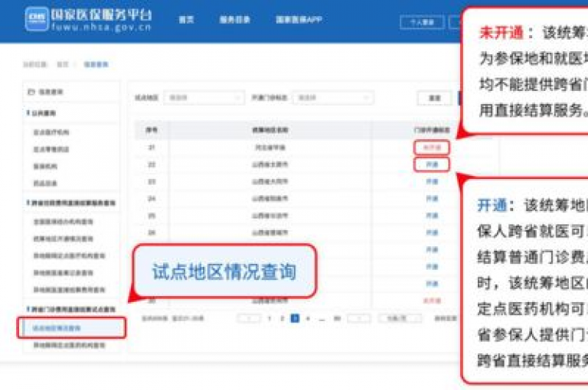Go to page 1 in pagination
The width and height of the screenshot is (588, 390).
[269, 318]
